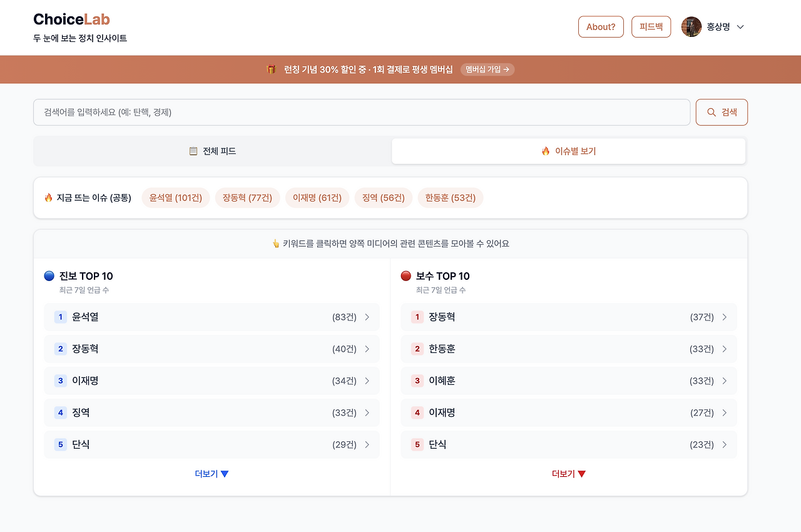The image size is (801, 532).
Task: Click the ChoiceLab logo
Action: click(71, 19)
